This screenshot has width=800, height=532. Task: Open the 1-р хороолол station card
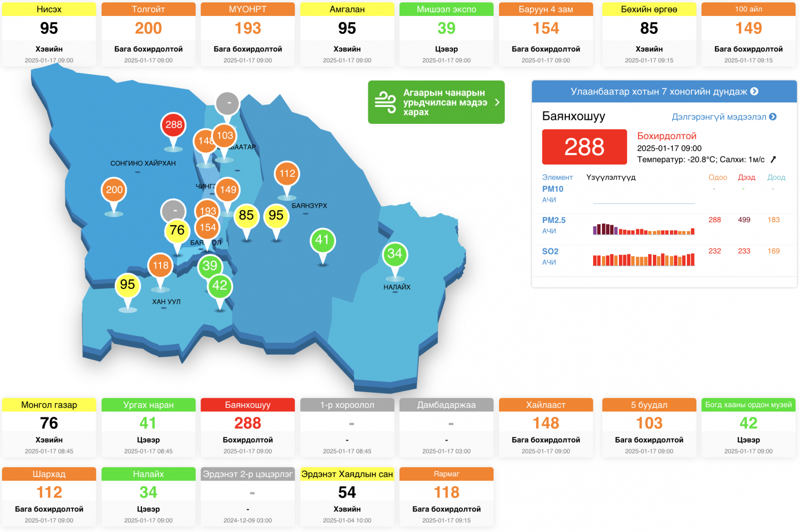(x=347, y=428)
